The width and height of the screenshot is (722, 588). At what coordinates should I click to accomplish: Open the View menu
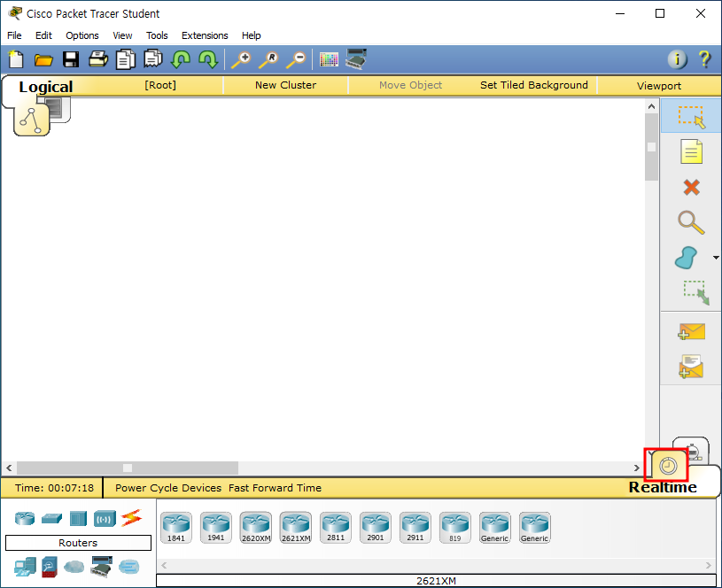click(x=122, y=35)
